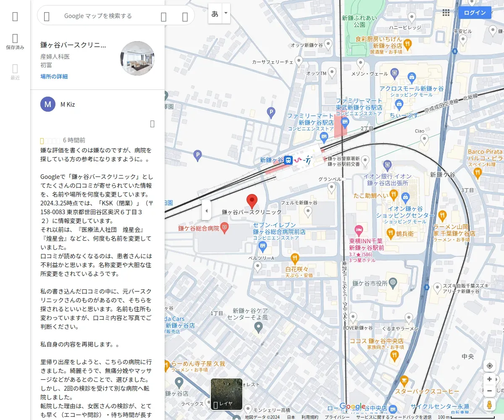This screenshot has width=504, height=420.
Task: Select the ファミリーマート 新鎌ヶ谷店 marker
Action: (x=324, y=137)
